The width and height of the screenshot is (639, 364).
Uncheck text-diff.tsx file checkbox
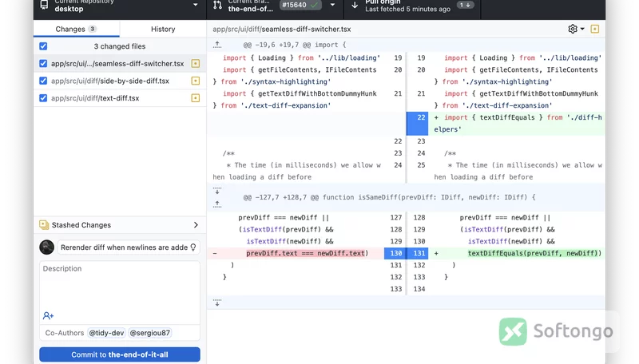[x=43, y=98]
